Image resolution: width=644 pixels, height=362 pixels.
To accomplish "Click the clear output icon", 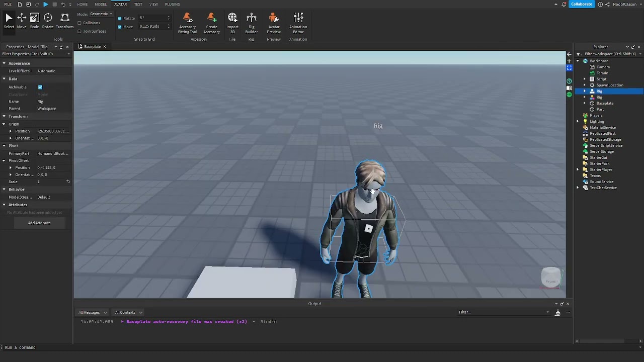I will click(x=557, y=313).
